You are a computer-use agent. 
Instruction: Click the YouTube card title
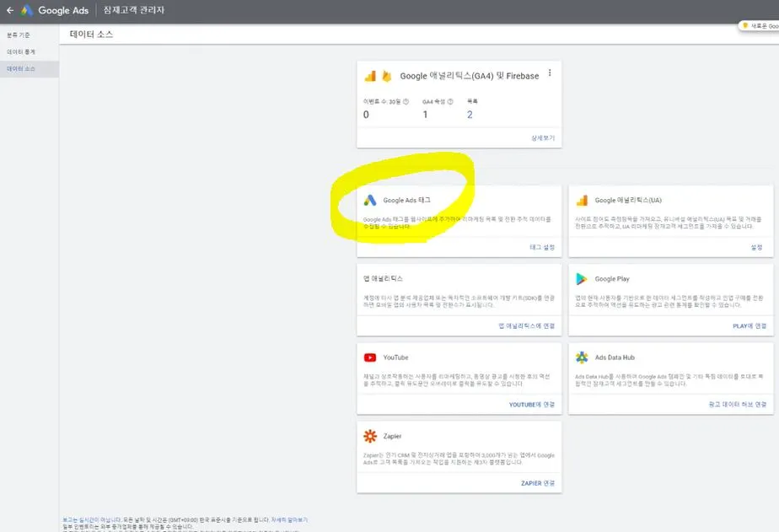395,357
